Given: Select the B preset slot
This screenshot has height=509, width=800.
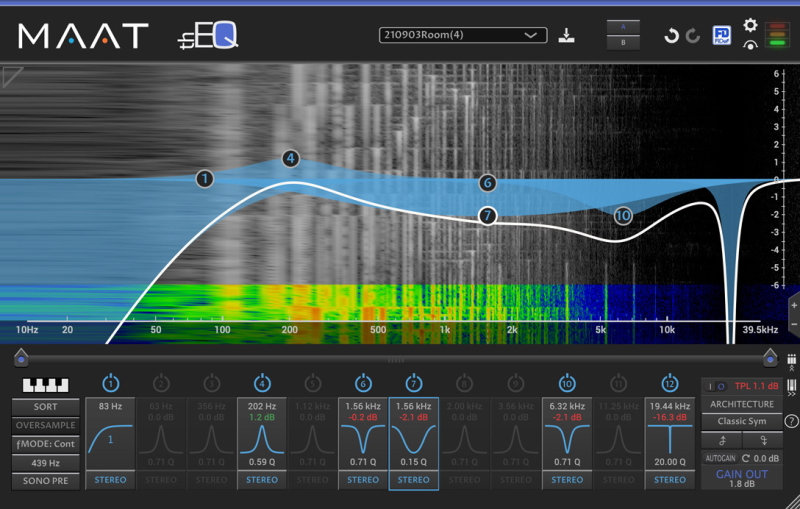Looking at the screenshot, I should pos(624,43).
